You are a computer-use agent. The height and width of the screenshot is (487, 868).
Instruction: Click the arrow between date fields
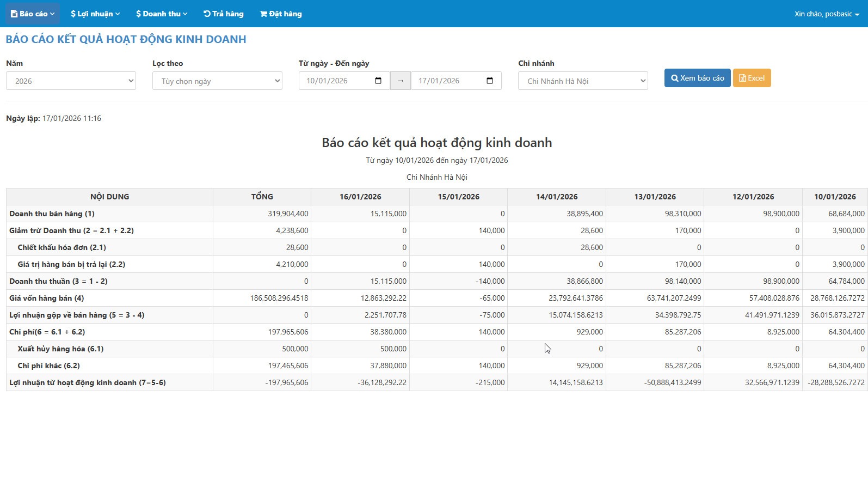(401, 81)
